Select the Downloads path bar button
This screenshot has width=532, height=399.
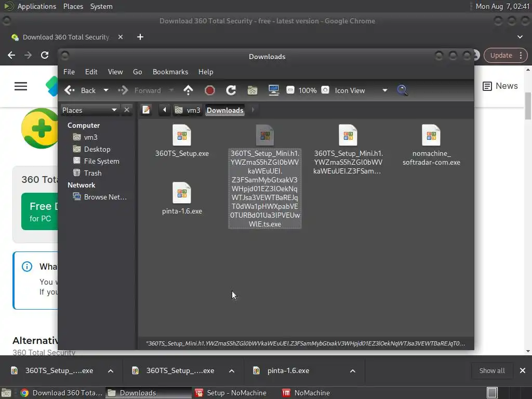tap(225, 110)
